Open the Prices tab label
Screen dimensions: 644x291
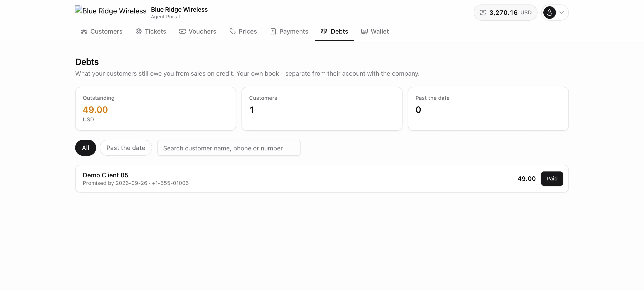pos(248,31)
